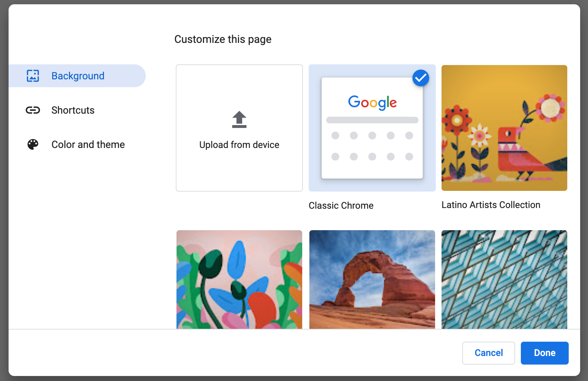The image size is (588, 381).
Task: Select the colorful floral illustration thumbnail
Action: (239, 279)
